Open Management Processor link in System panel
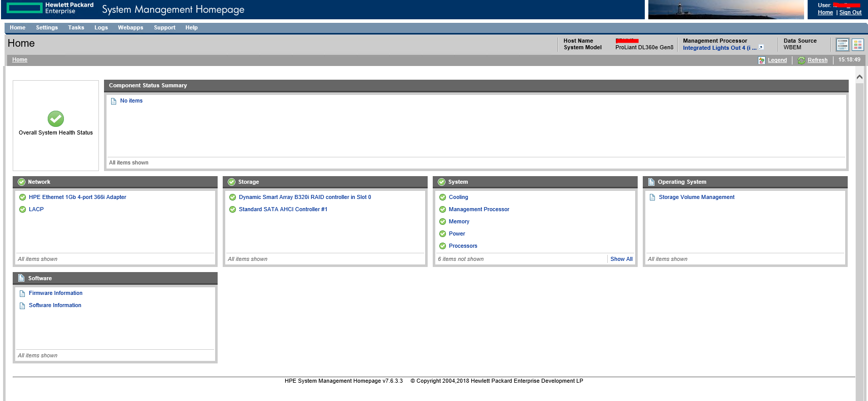The image size is (868, 401). click(479, 210)
